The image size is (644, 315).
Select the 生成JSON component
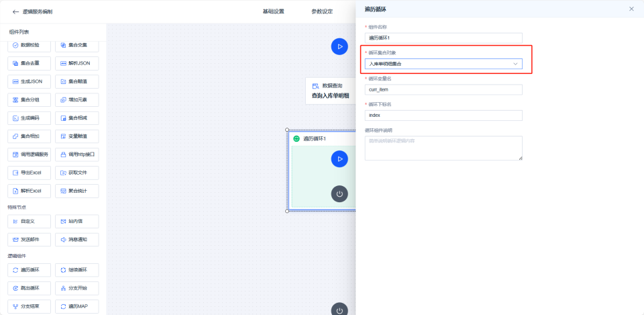[29, 81]
